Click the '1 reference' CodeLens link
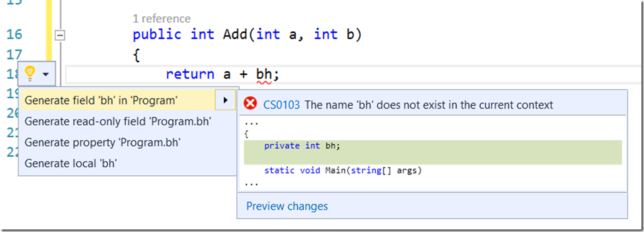 tap(162, 19)
